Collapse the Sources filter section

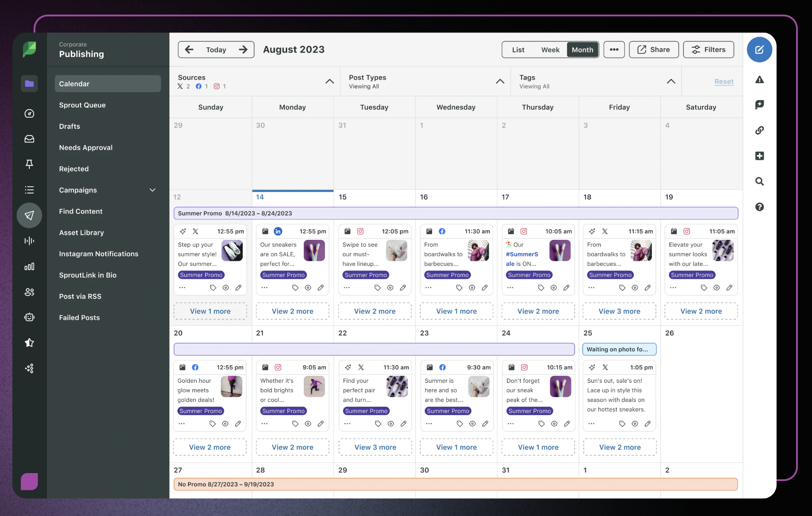329,81
